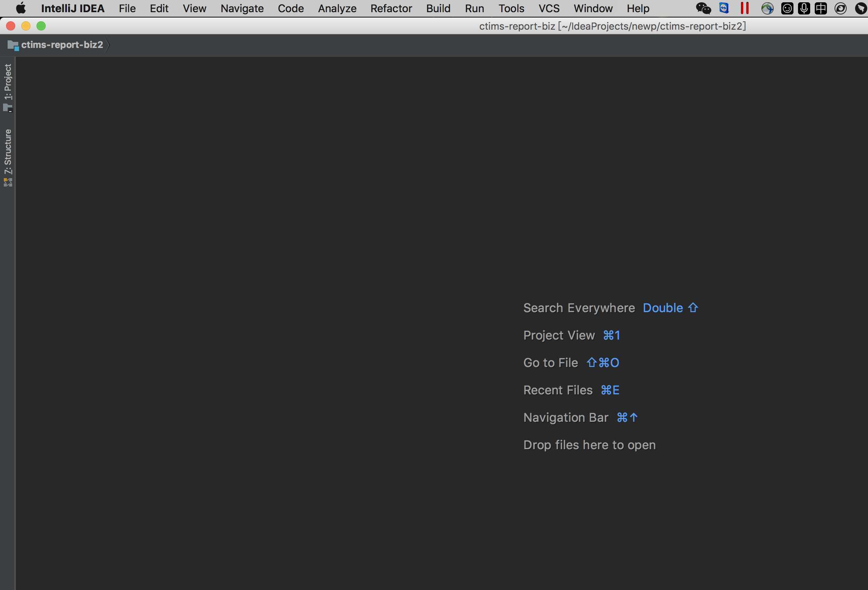The height and width of the screenshot is (590, 868).
Task: Click the WeChat menu bar icon
Action: pyautogui.click(x=703, y=8)
